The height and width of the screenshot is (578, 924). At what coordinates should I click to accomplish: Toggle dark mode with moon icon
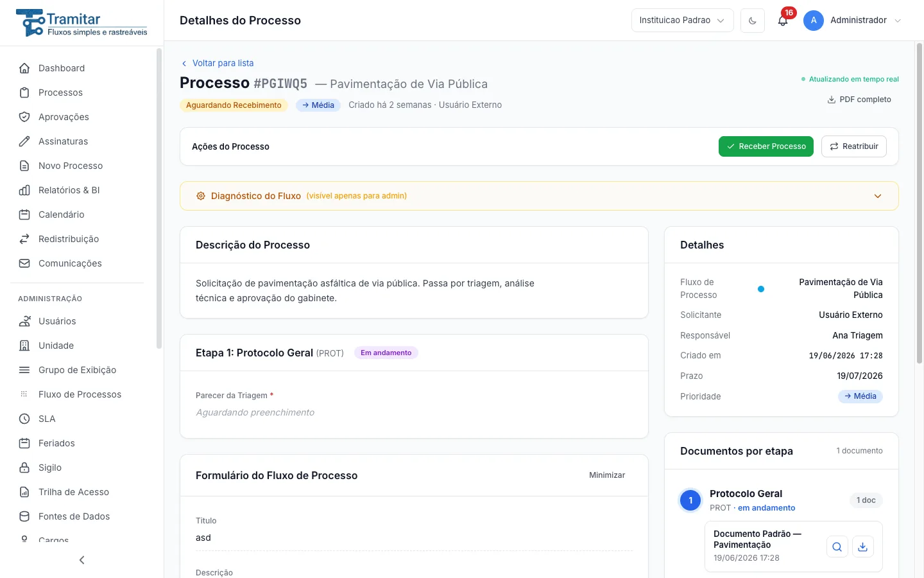pos(752,21)
